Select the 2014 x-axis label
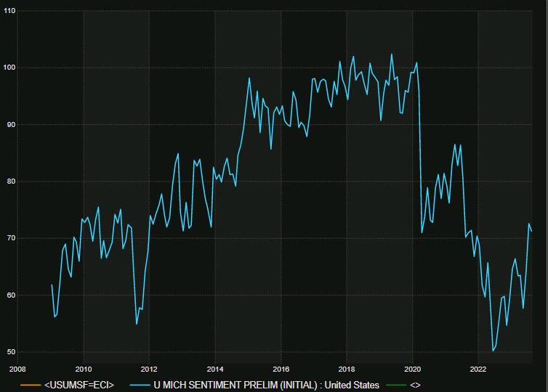This screenshot has height=392, width=548. point(215,369)
